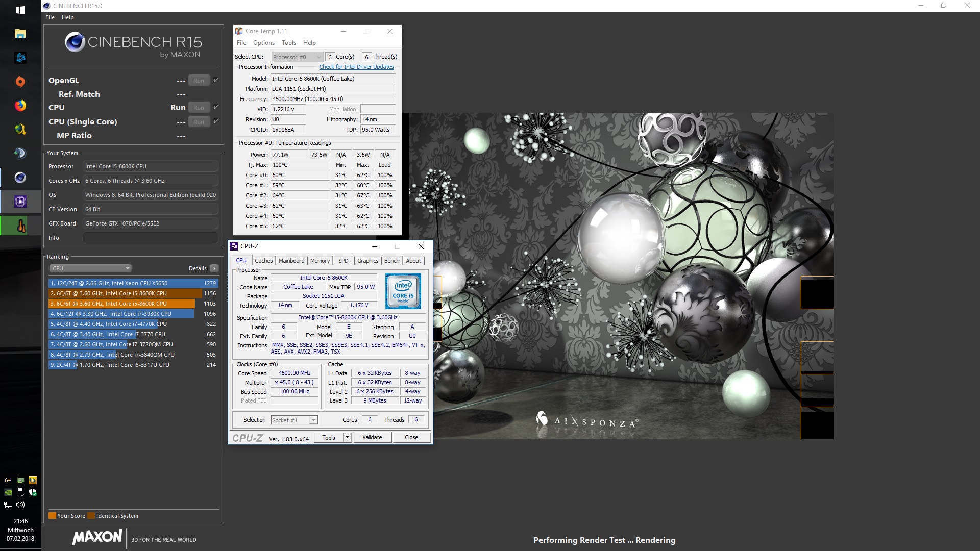Open the Socket #1 selection dropdown
The width and height of the screenshot is (980, 551).
coord(313,420)
